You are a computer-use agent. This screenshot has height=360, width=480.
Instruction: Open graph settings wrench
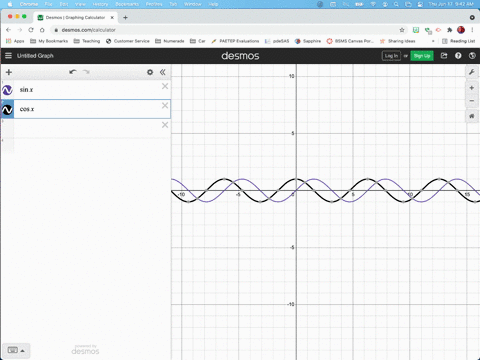pos(472,72)
